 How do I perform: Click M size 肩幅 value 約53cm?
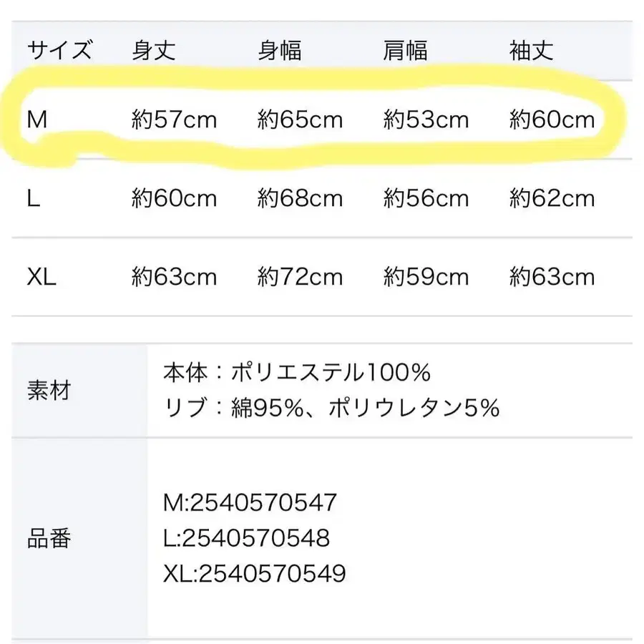(x=426, y=119)
